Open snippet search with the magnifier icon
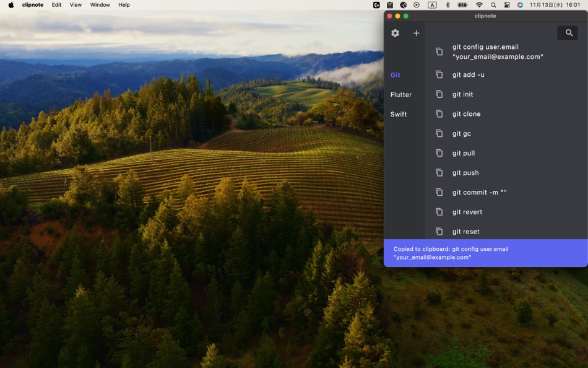Viewport: 588px width, 368px height. [x=568, y=33]
